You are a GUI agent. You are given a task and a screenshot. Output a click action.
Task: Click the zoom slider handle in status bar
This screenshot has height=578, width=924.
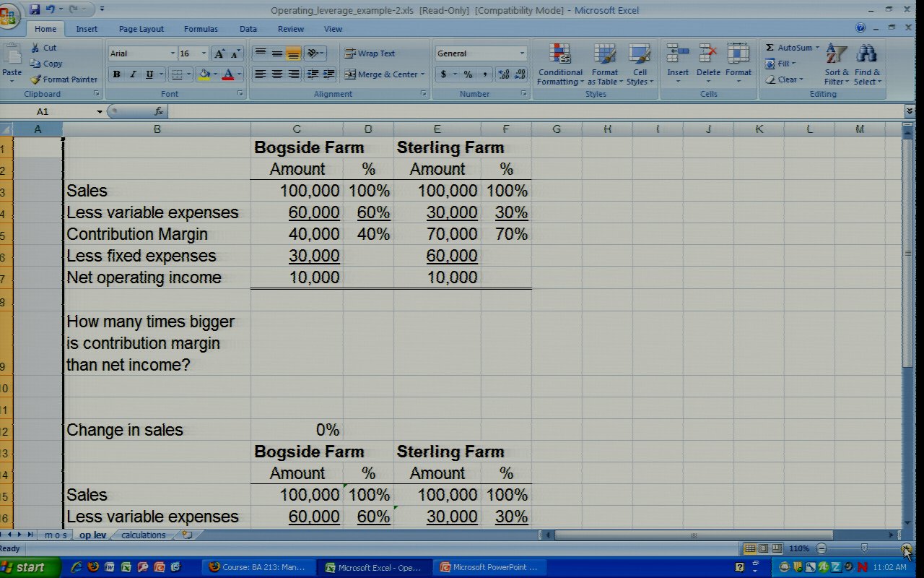click(x=863, y=548)
